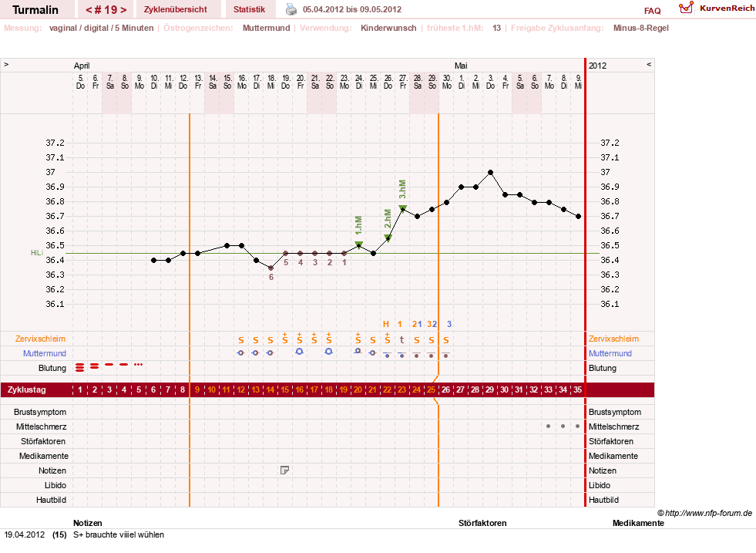
Task: Open the Statistik tab
Action: click(249, 9)
